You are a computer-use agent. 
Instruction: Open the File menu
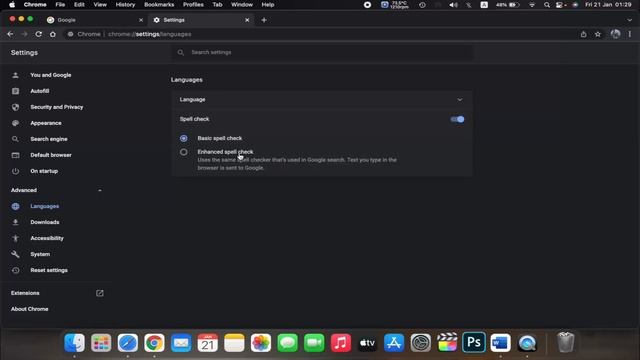pos(60,5)
